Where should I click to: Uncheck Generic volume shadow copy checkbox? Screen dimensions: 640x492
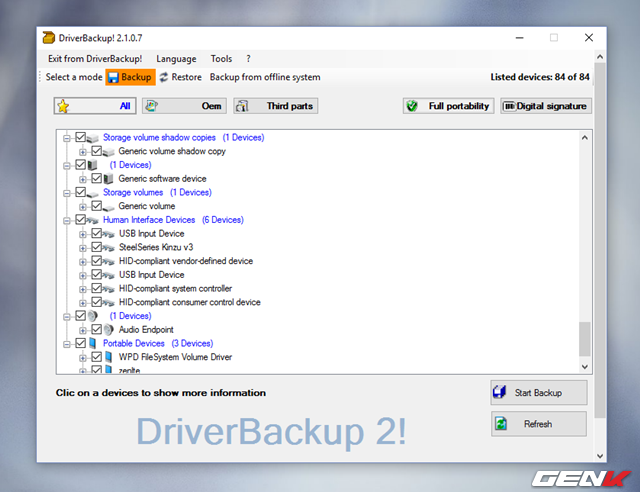tap(96, 151)
